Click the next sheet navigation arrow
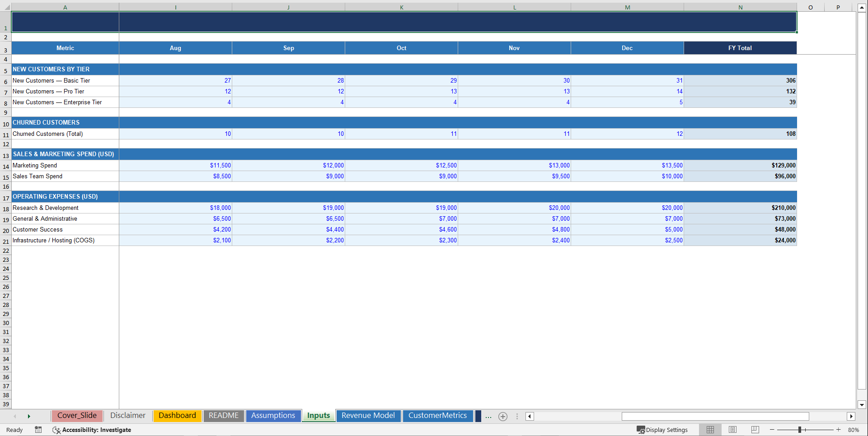Screen dimensions: 868x436 click(29, 416)
